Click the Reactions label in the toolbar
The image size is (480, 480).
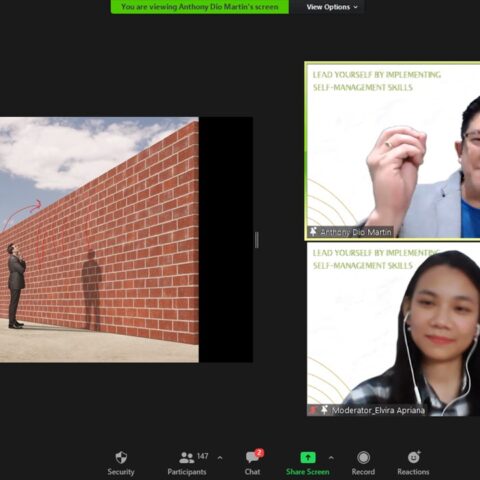coord(413,472)
